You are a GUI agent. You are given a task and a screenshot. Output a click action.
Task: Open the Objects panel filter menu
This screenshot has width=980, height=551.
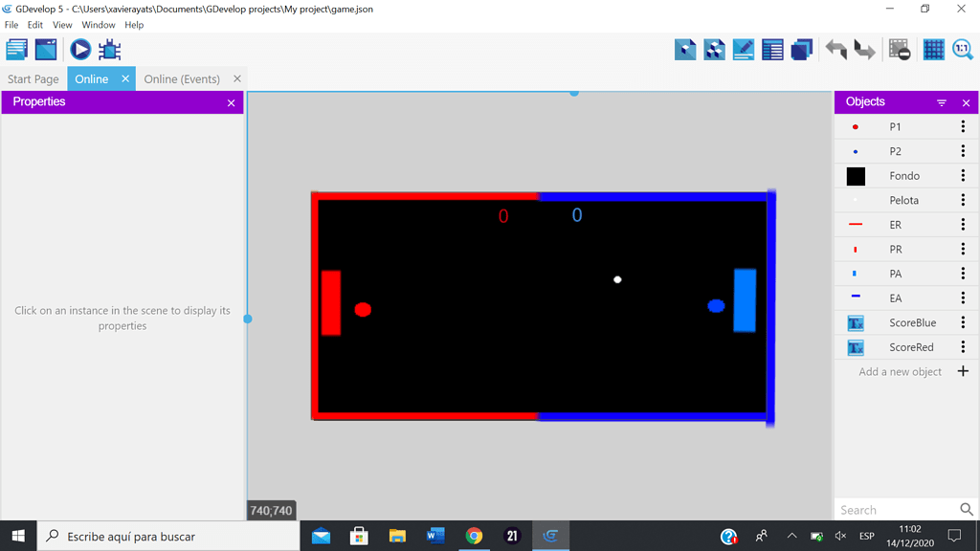click(x=942, y=101)
